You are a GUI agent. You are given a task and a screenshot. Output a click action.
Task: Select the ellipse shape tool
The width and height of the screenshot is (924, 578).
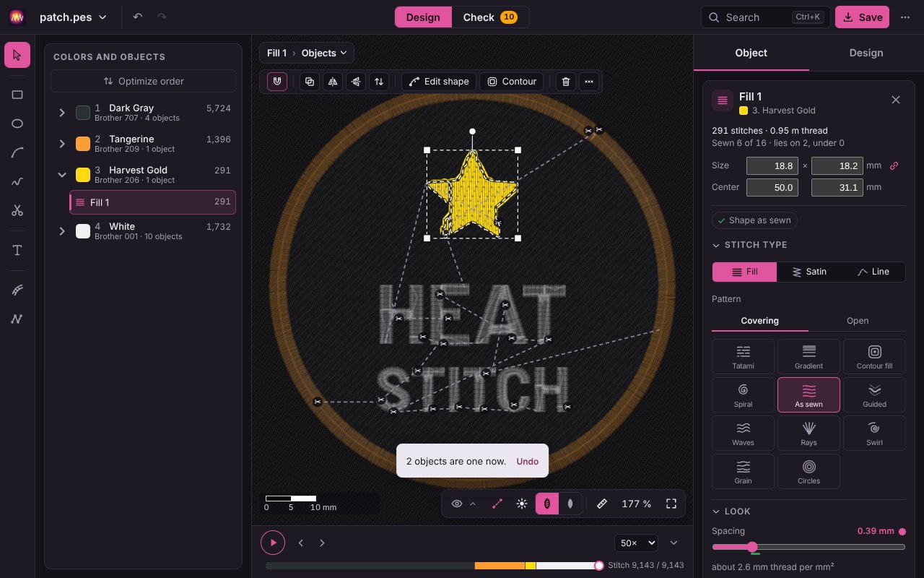[17, 124]
